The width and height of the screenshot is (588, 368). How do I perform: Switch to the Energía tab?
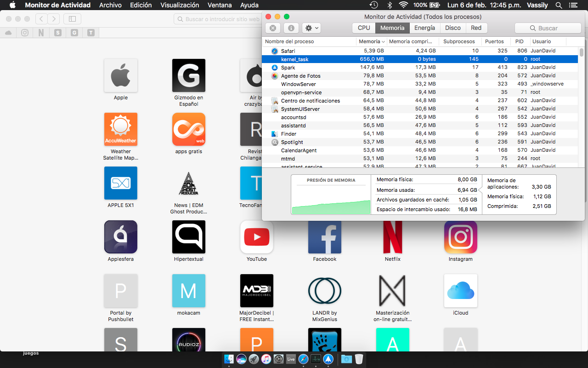click(x=424, y=28)
